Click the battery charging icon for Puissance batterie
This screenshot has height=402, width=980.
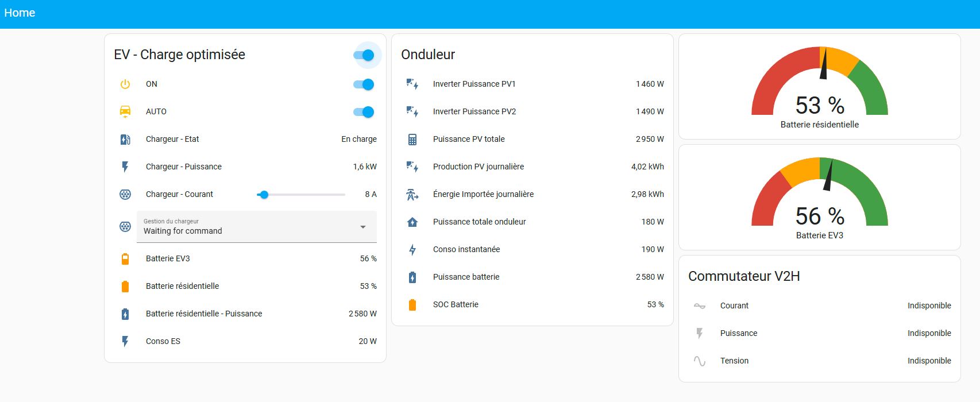tap(412, 277)
